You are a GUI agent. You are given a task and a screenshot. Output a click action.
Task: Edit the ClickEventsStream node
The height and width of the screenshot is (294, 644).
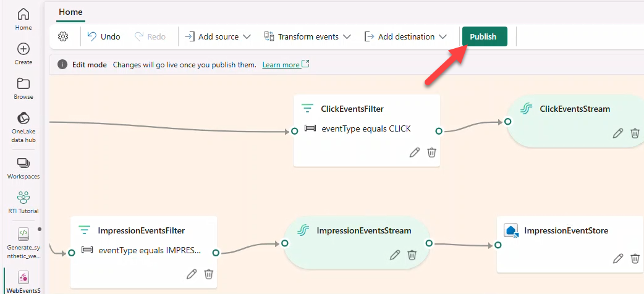point(618,133)
